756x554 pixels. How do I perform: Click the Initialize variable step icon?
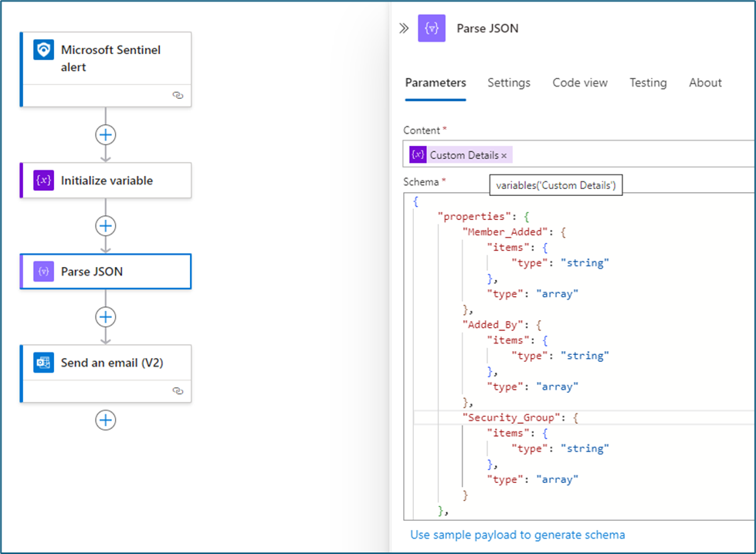pos(44,181)
